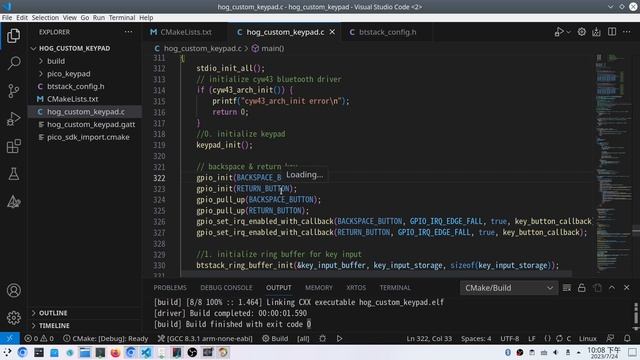The image size is (640, 360).
Task: Show errors and warnings count
Action: pos(39,338)
